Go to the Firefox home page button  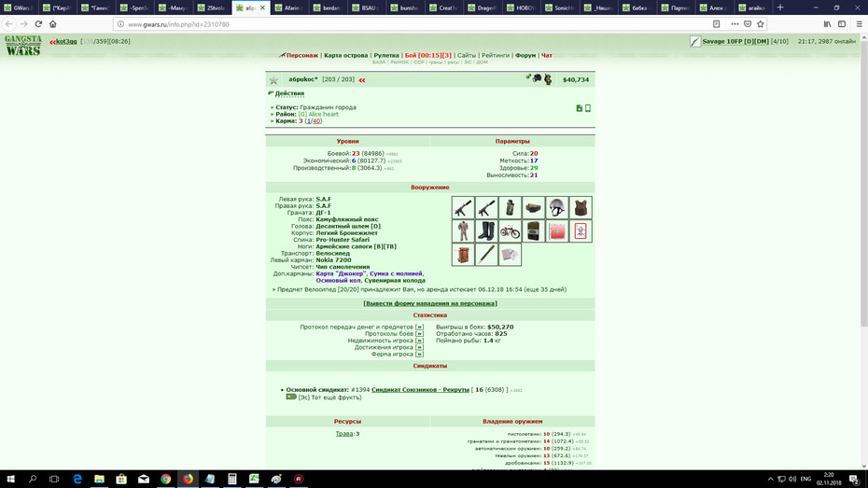(x=53, y=23)
